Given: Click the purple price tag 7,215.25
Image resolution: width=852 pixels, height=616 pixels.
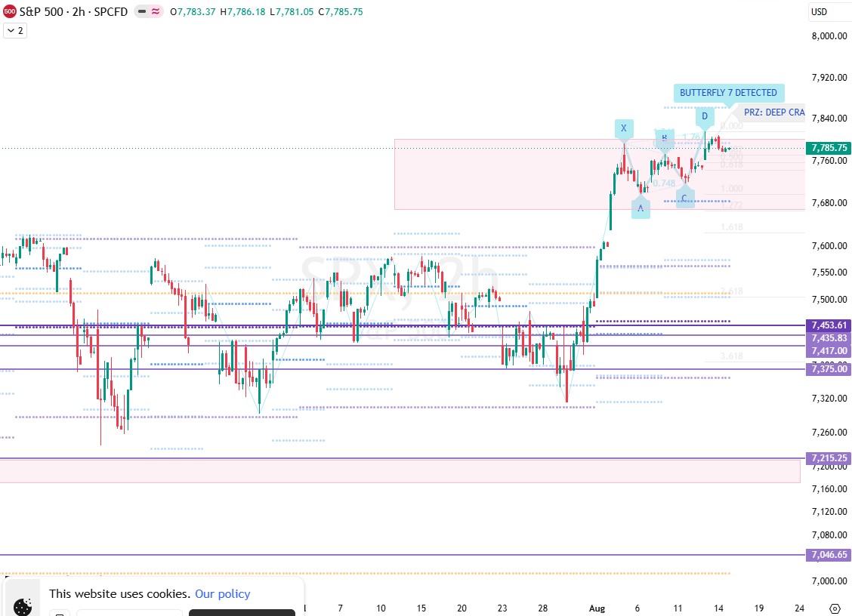Looking at the screenshot, I should [829, 458].
